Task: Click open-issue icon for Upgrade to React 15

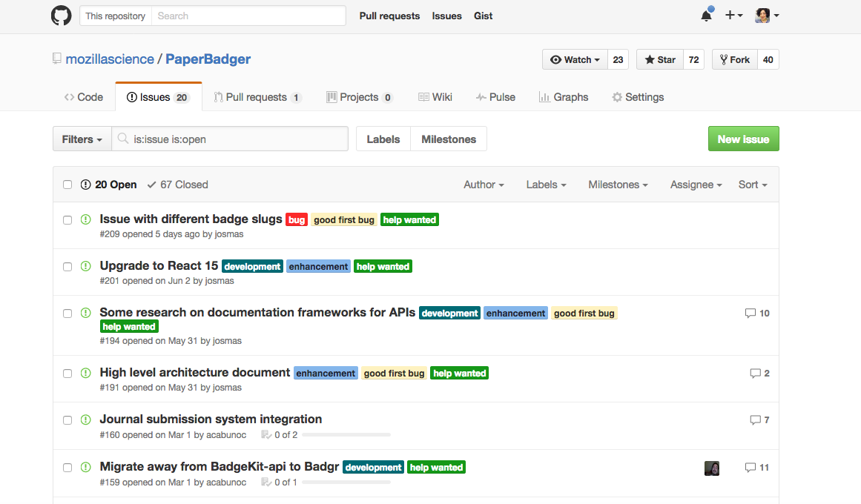Action: [x=86, y=266]
